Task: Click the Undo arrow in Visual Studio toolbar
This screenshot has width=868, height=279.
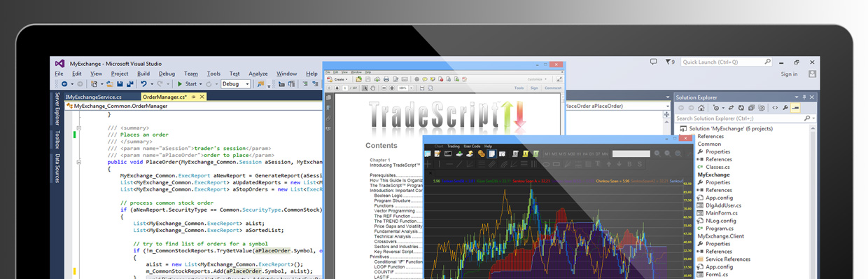Action: [143, 84]
